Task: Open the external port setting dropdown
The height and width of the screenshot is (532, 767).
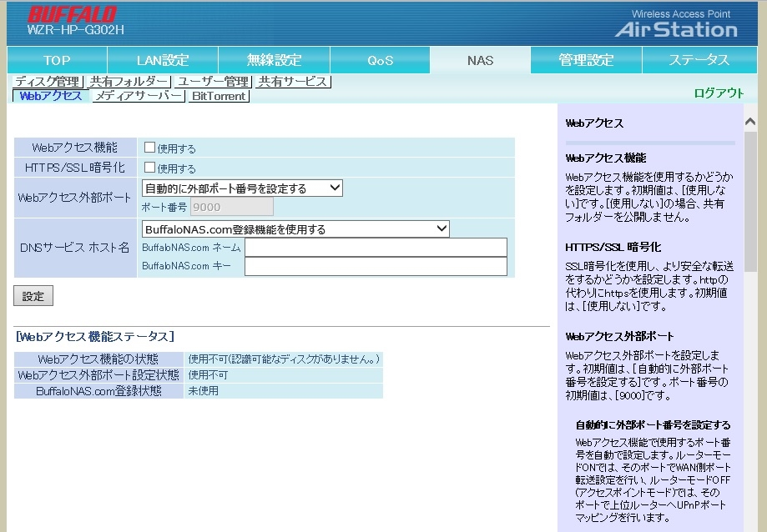Action: tap(242, 188)
